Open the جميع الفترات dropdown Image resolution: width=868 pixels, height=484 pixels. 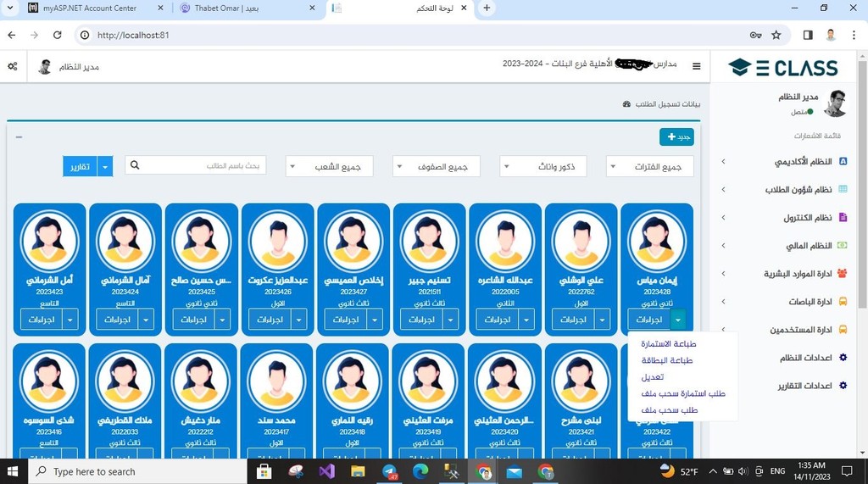click(x=650, y=166)
